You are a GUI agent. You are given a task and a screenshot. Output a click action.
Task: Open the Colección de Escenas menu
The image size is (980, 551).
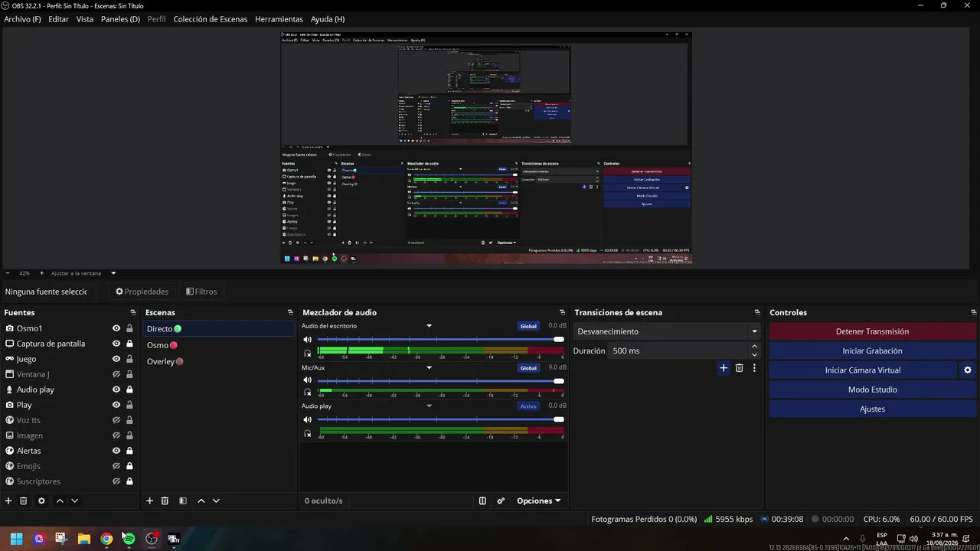[x=211, y=19]
